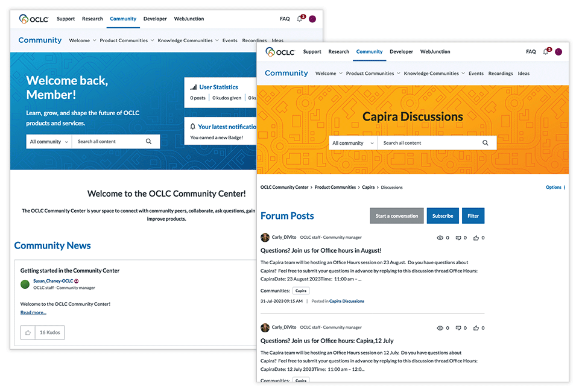Click the kudos thumbs-up icon on the August post
The height and width of the screenshot is (392, 579).
click(x=476, y=238)
